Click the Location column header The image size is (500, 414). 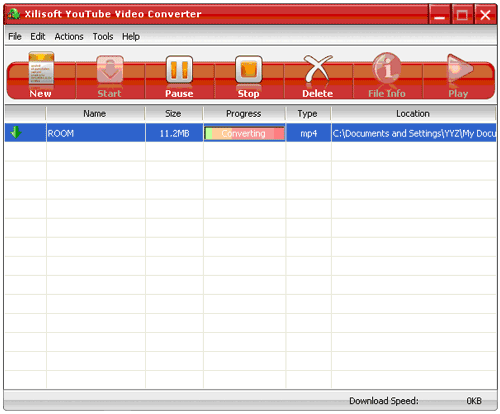coord(413,114)
